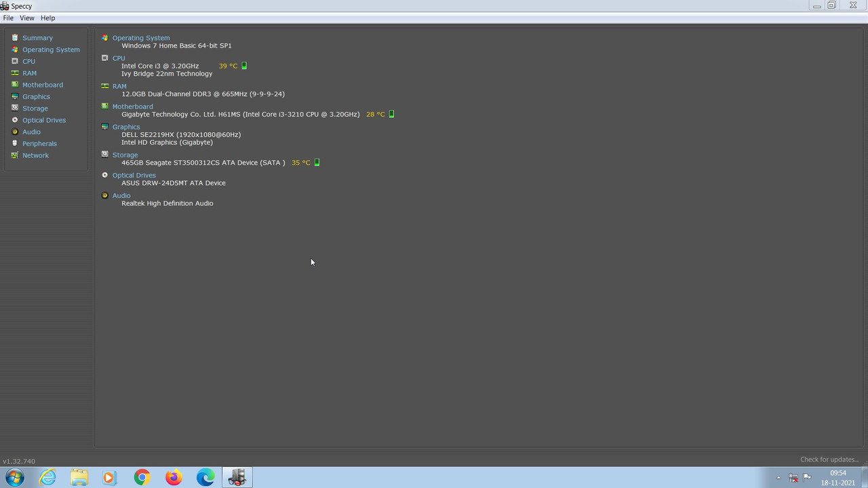Launch Google Chrome from taskbar
The image size is (868, 488).
[142, 477]
